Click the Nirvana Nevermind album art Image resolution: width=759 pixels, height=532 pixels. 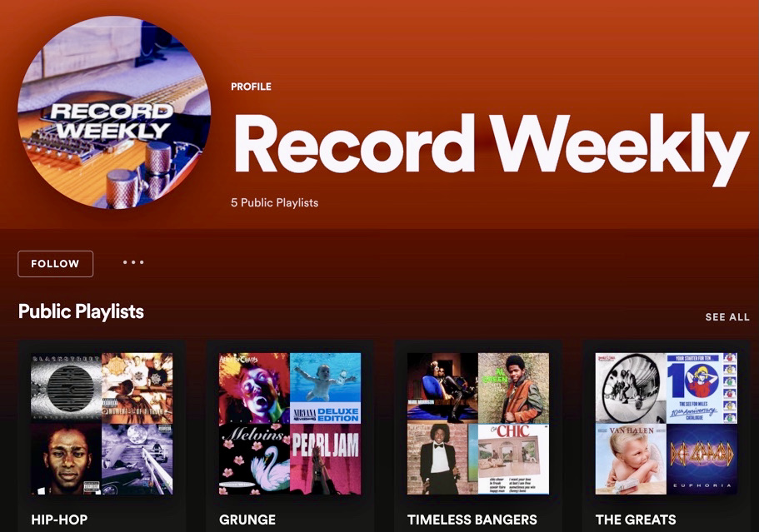(326, 388)
